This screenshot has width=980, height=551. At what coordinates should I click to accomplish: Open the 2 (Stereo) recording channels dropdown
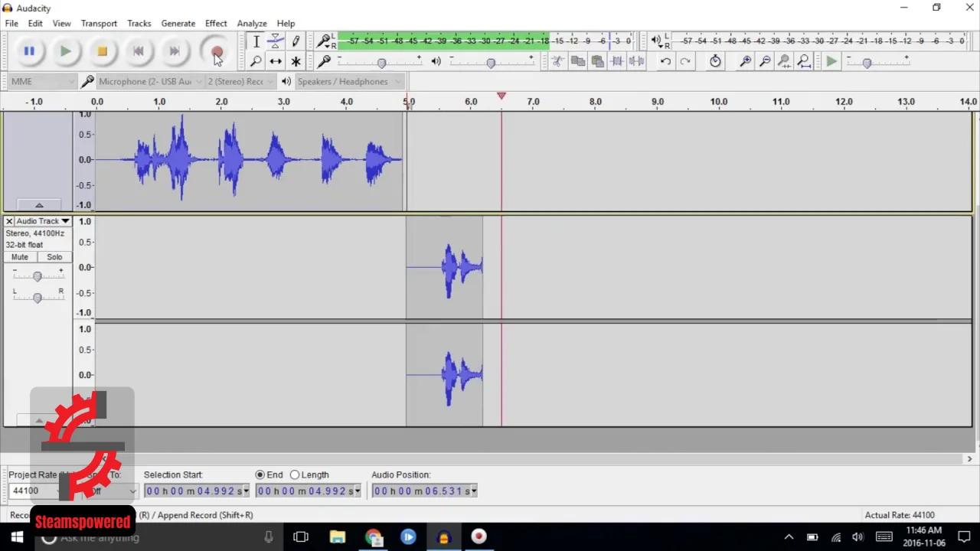click(x=240, y=82)
